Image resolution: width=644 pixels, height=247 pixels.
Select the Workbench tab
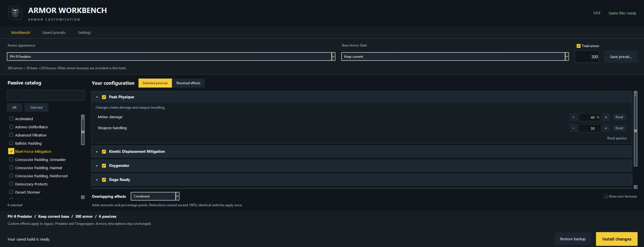20,33
